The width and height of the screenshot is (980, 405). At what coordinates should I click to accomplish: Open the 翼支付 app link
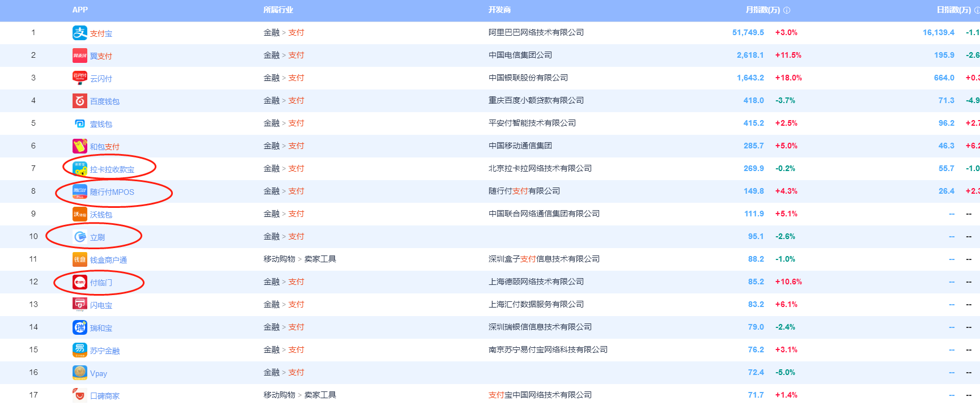(101, 56)
